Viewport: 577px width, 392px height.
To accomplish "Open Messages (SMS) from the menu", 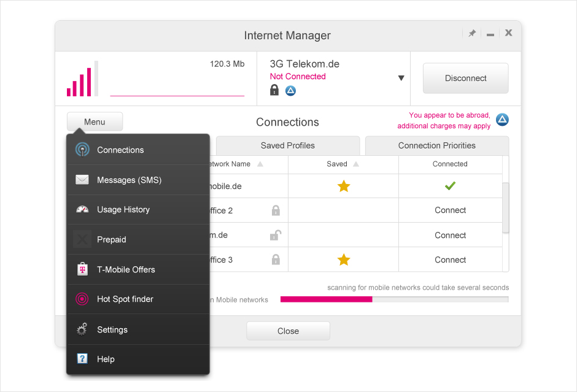I will [138, 180].
